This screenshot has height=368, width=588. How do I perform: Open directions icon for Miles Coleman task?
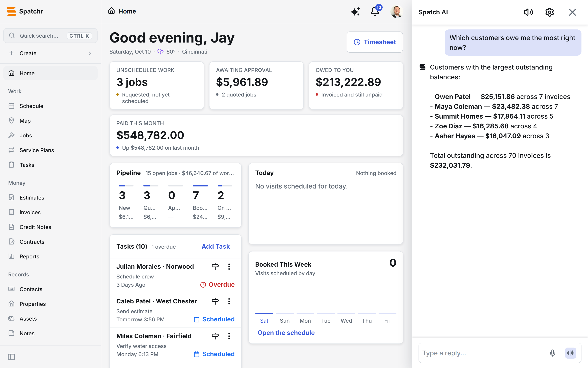(215, 336)
